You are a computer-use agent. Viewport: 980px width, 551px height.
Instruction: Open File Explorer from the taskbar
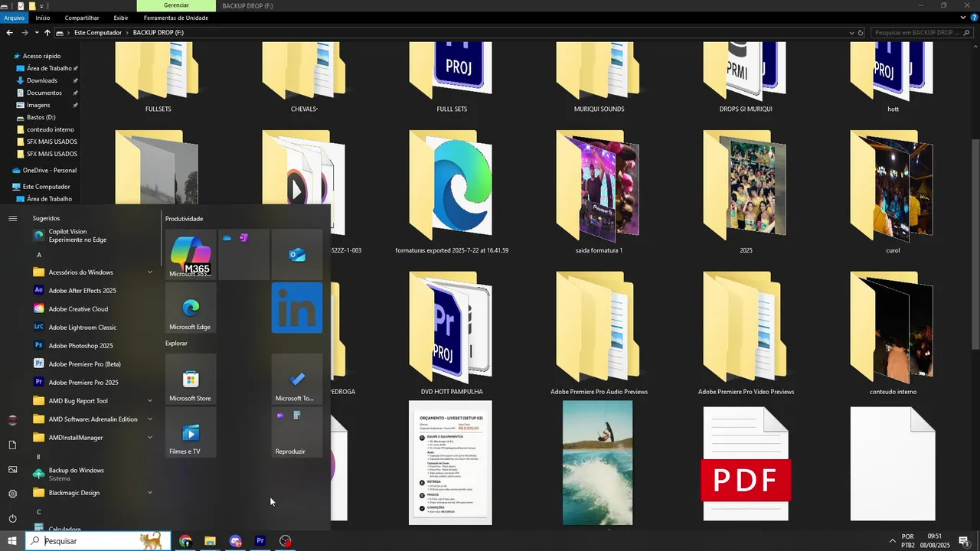(x=210, y=541)
